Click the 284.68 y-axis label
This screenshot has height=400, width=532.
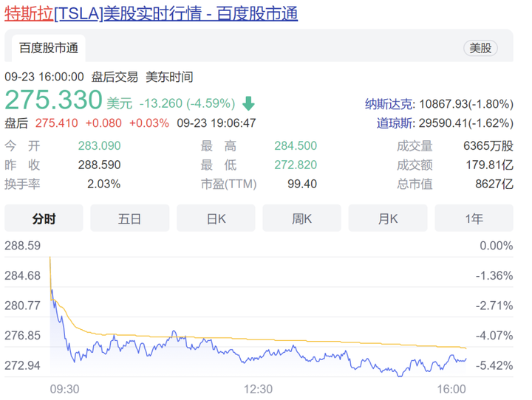pyautogui.click(x=22, y=275)
